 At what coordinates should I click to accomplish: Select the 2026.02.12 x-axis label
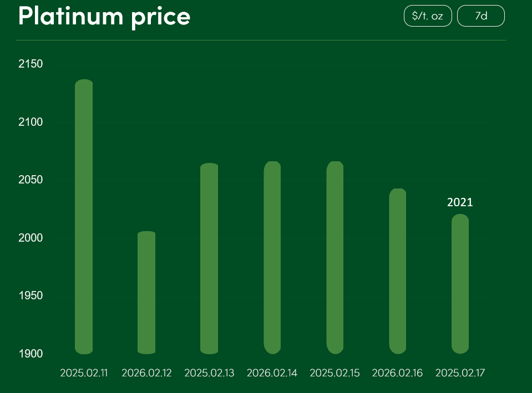[146, 373]
